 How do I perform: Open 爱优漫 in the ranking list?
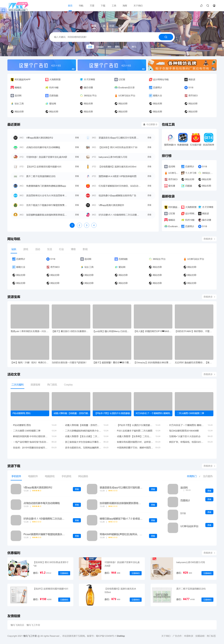pyautogui.click(x=170, y=186)
